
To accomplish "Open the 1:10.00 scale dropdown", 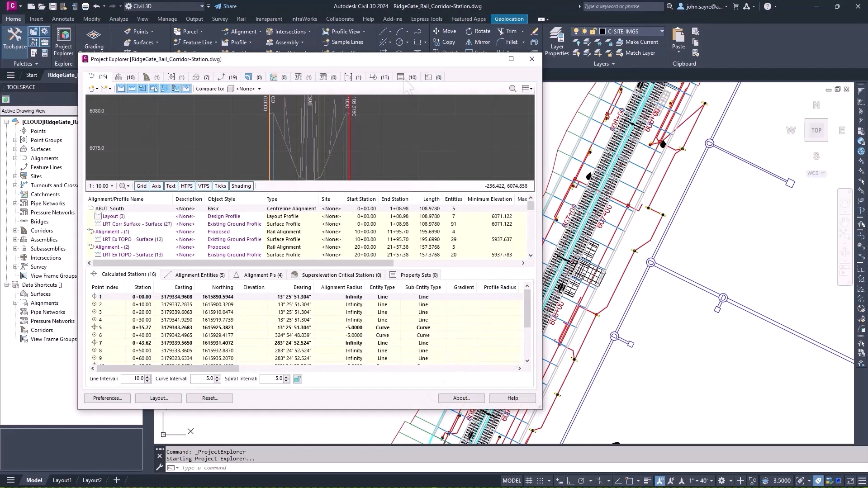I will point(101,186).
